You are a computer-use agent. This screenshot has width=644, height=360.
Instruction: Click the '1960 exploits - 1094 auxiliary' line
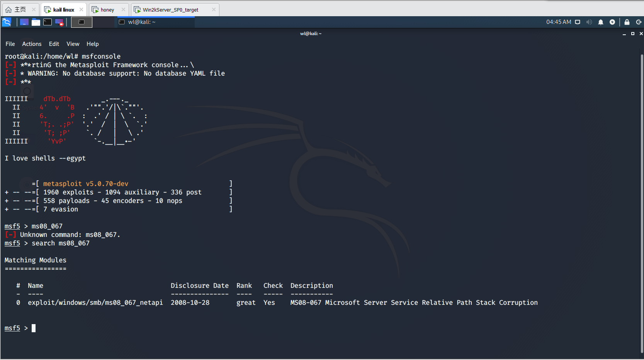tap(119, 193)
